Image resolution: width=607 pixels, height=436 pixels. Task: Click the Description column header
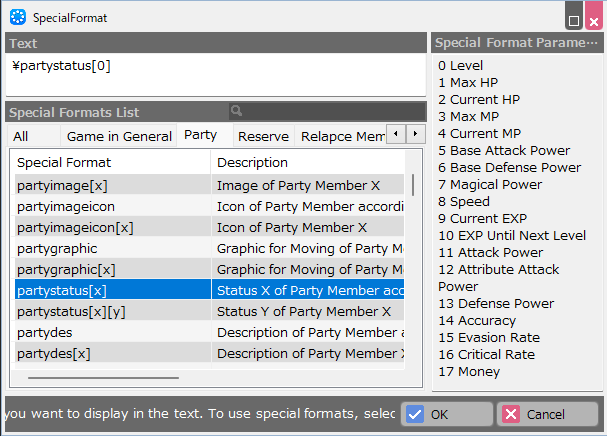coord(308,163)
